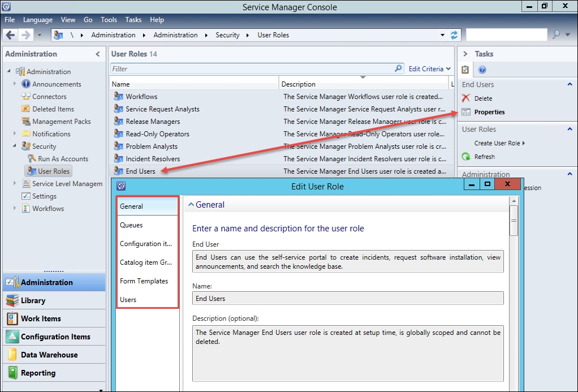Click the Release Managers row icon
Image resolution: width=578 pixels, height=392 pixels.
pyautogui.click(x=118, y=121)
